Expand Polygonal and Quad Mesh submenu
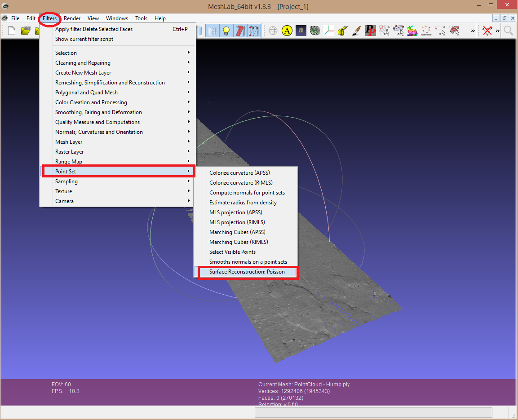The height and width of the screenshot is (420, 518). (x=118, y=93)
